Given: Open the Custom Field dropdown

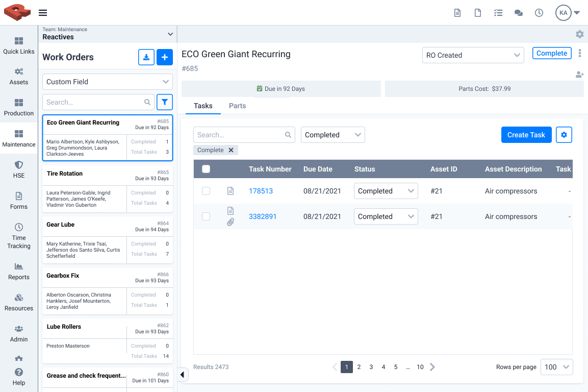Looking at the screenshot, I should point(108,82).
